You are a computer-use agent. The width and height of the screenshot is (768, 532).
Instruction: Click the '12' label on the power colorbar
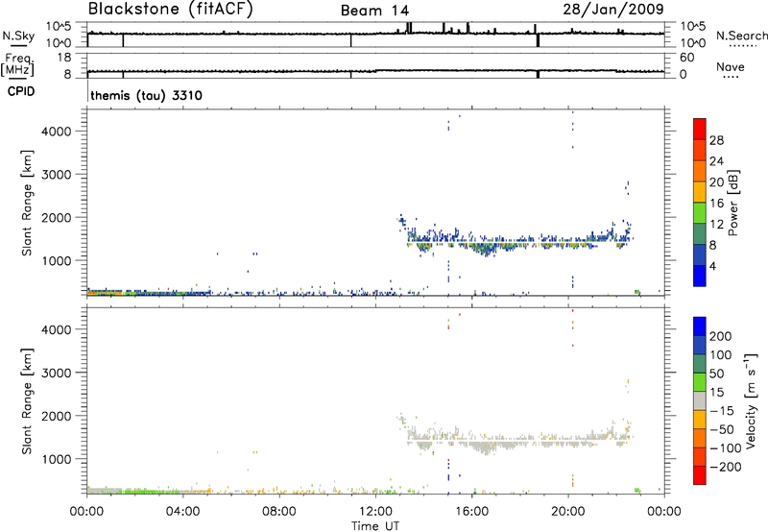[716, 225]
